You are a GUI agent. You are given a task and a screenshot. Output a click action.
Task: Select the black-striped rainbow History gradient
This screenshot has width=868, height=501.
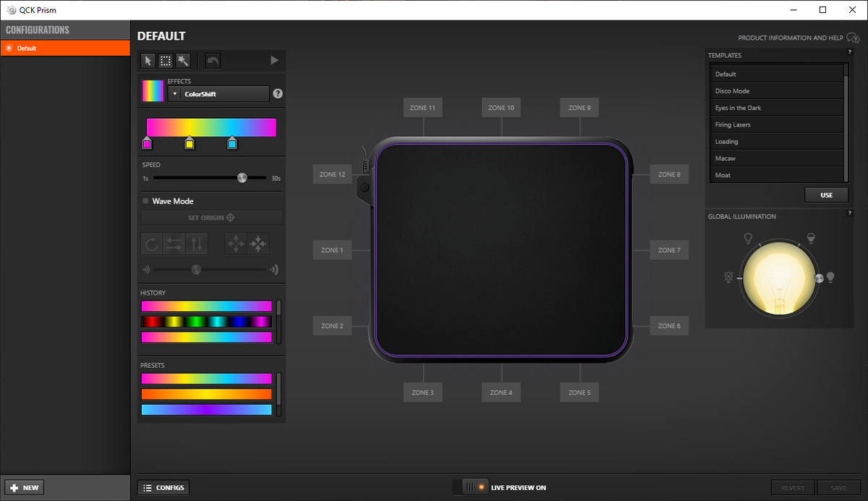(x=207, y=321)
